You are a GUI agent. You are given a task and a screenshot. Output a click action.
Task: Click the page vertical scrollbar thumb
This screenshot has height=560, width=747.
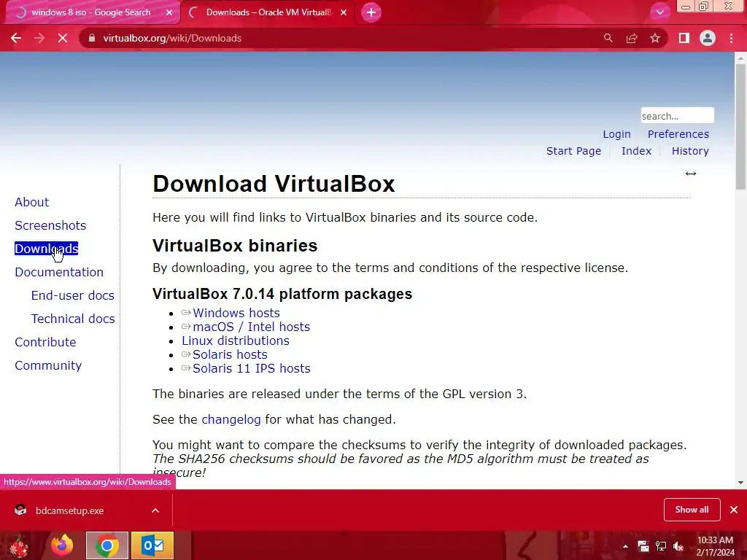point(740,126)
